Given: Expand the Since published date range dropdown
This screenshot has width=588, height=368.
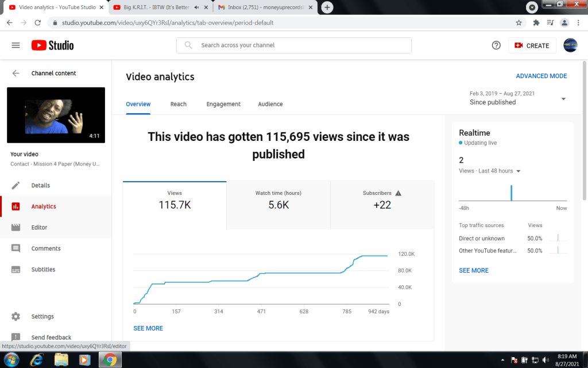Looking at the screenshot, I should pyautogui.click(x=563, y=99).
